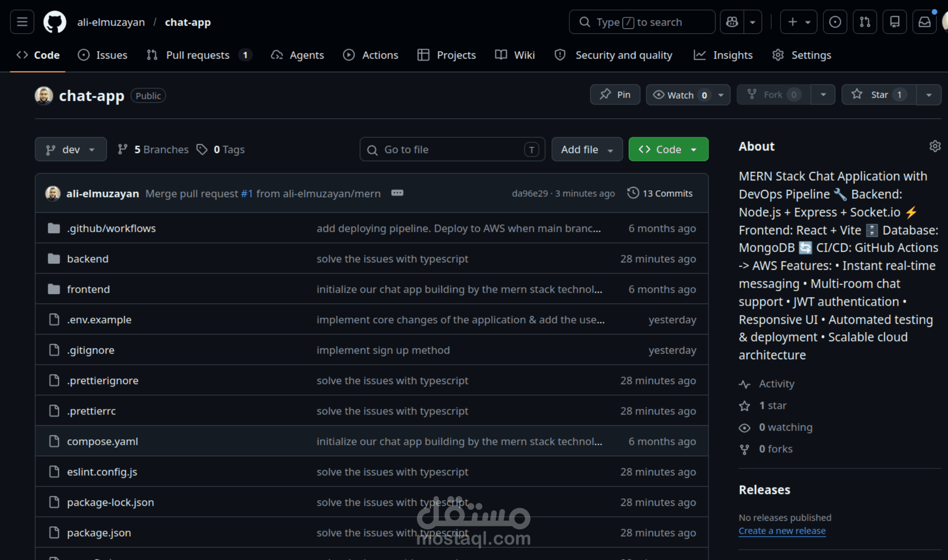Switch to the Issues tab
Image resolution: width=948 pixels, height=560 pixels.
click(103, 55)
